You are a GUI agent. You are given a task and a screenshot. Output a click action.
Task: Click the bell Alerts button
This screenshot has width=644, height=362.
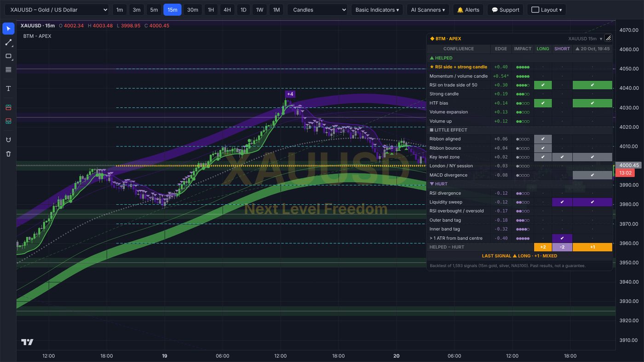(x=468, y=10)
